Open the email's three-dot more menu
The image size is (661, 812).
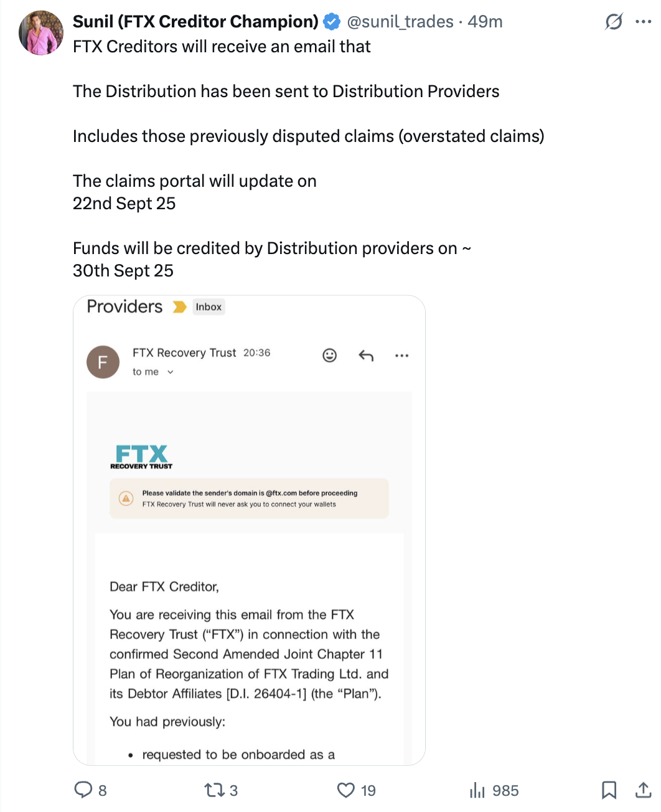coord(401,355)
